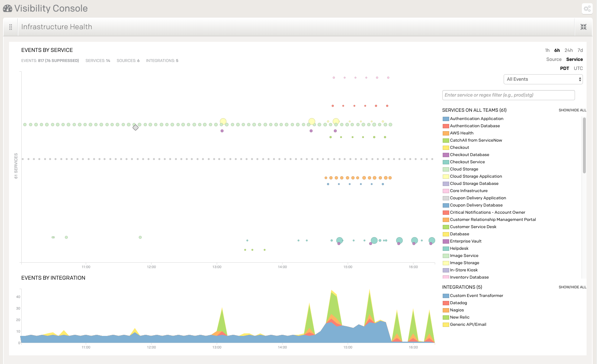Toggle CatchAll from ServiceNow service
Image resolution: width=597 pixels, height=364 pixels.
click(472, 141)
